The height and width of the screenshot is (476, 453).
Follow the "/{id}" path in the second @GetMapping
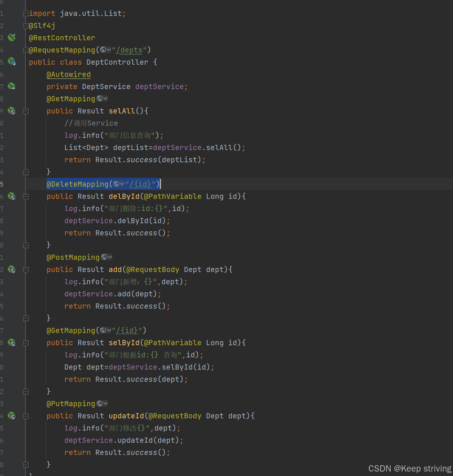tap(127, 330)
